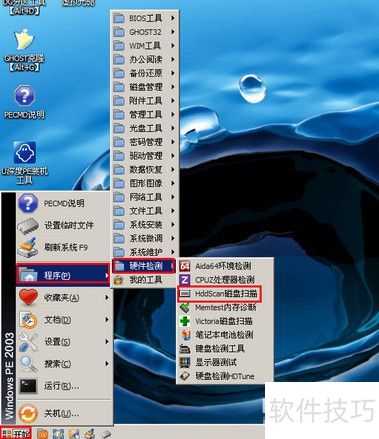379x439 pixels.
Task: Open the 系统维护 menu entry
Action: click(x=145, y=252)
